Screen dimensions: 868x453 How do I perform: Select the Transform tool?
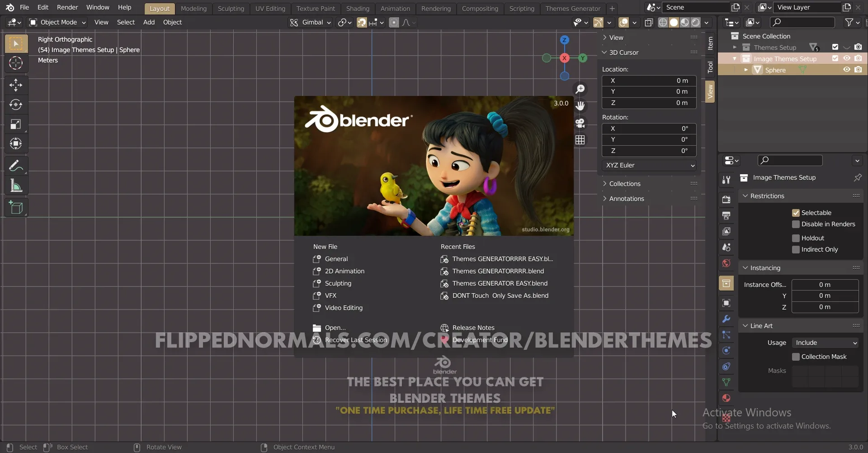click(16, 143)
